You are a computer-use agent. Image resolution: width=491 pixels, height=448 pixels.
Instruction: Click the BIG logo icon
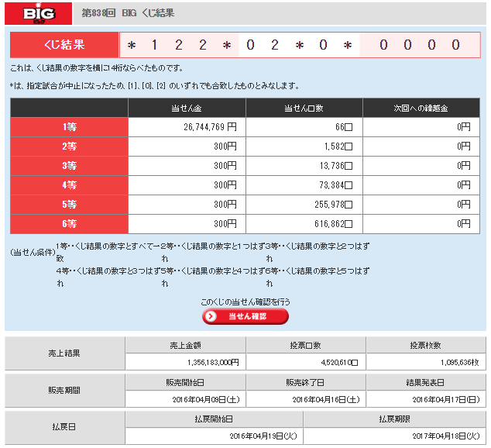pos(39,13)
